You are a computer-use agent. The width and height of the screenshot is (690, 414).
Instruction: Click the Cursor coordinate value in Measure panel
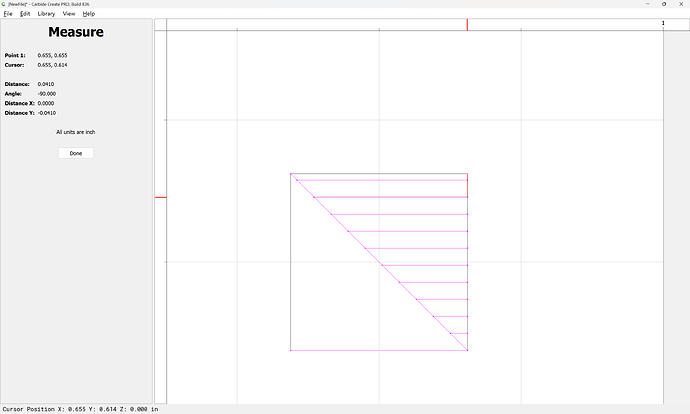point(52,64)
